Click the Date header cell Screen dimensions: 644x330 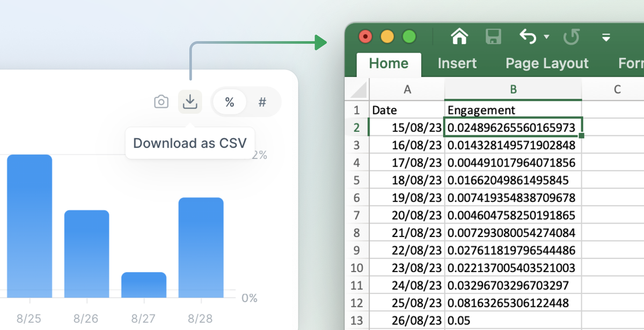pyautogui.click(x=407, y=110)
